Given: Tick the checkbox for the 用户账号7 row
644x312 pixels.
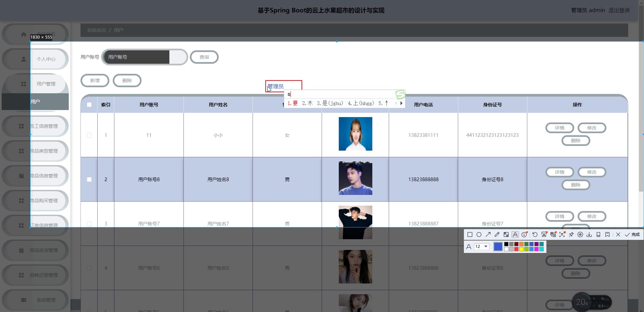Looking at the screenshot, I should (x=89, y=224).
